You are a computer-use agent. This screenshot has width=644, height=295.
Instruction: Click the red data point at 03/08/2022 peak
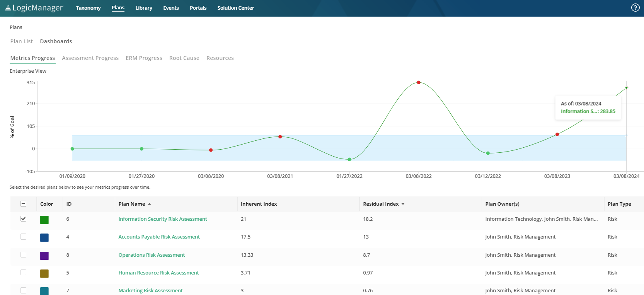(419, 82)
